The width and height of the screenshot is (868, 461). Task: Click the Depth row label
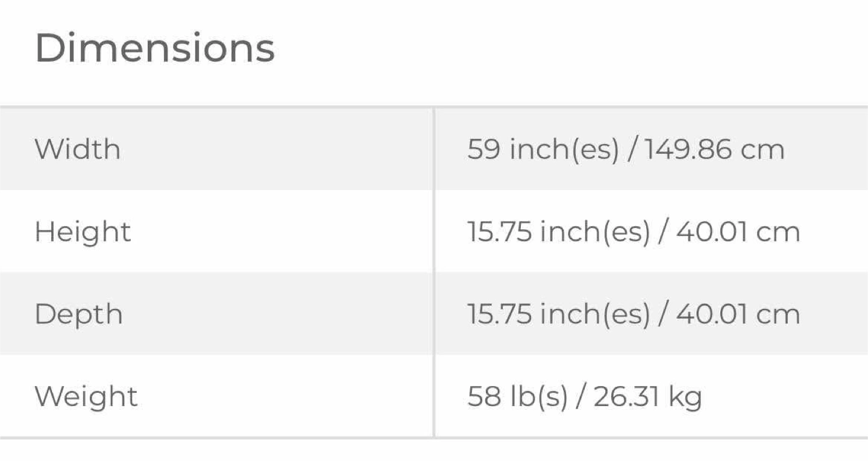tap(78, 314)
